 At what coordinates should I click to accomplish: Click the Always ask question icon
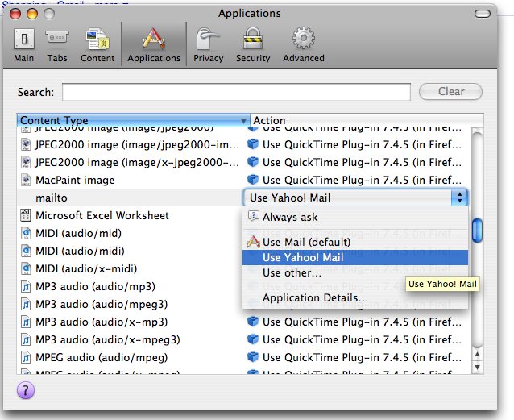point(254,217)
